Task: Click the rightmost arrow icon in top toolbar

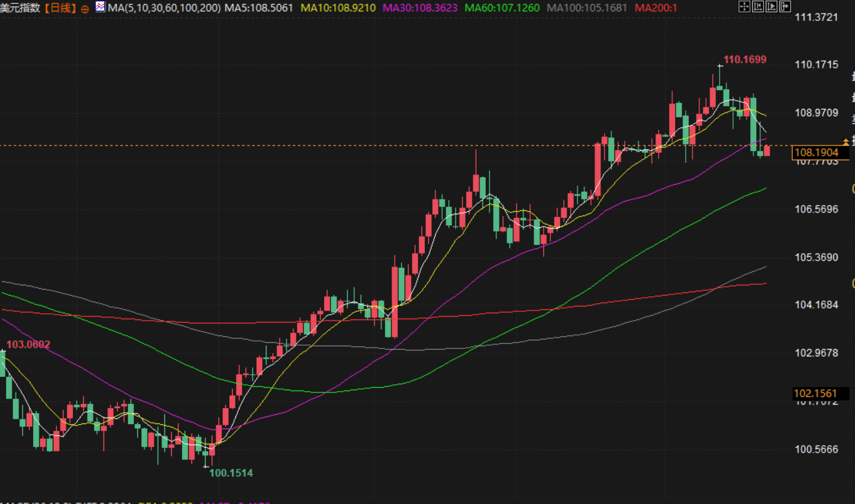Action: (784, 7)
